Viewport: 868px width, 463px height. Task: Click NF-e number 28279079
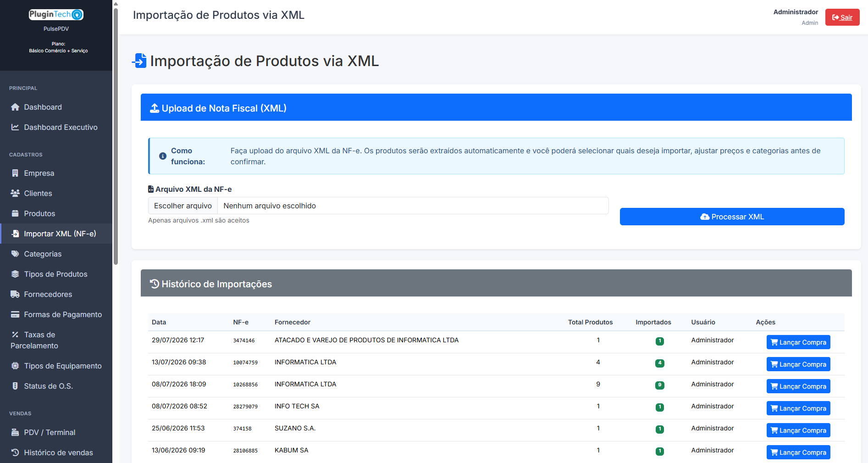click(x=245, y=407)
